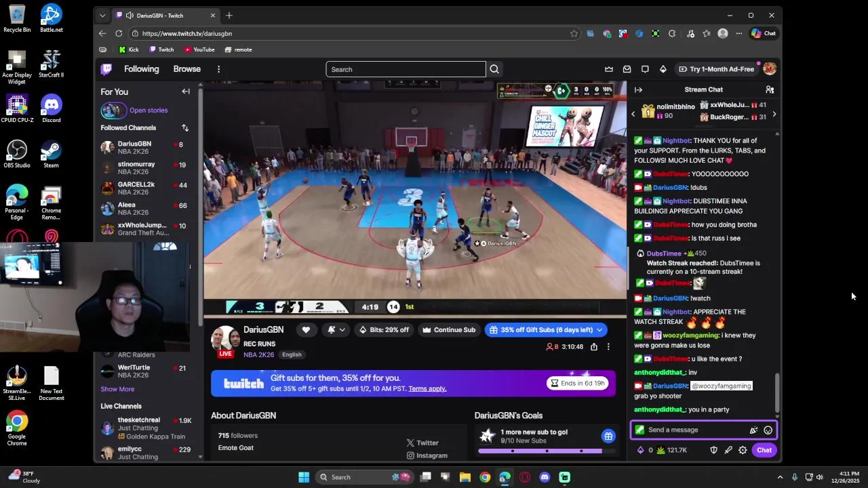Click Get Bits icon in top bar
The width and height of the screenshot is (868, 488).
(663, 69)
